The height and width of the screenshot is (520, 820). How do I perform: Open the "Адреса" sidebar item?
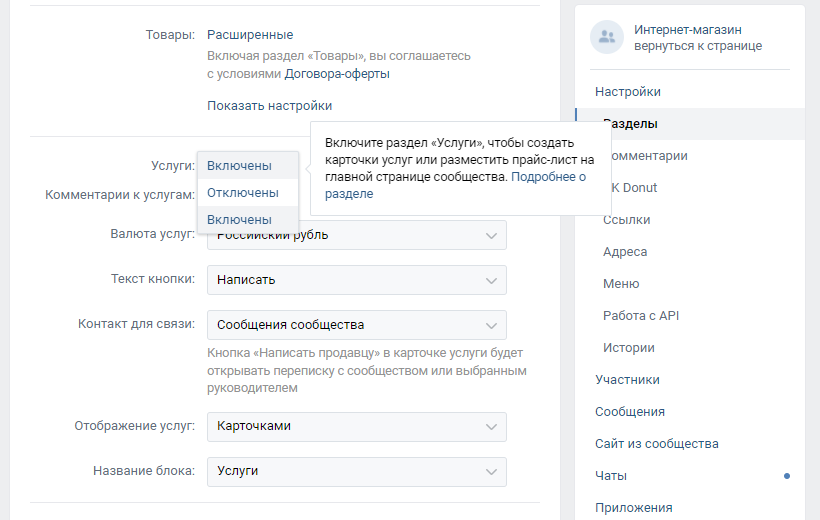[625, 252]
